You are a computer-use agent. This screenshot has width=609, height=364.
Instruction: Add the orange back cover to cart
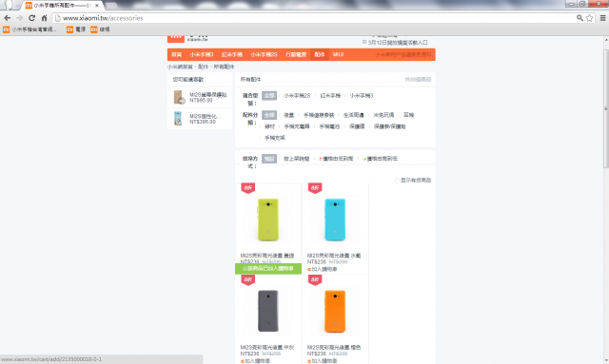pos(323,361)
